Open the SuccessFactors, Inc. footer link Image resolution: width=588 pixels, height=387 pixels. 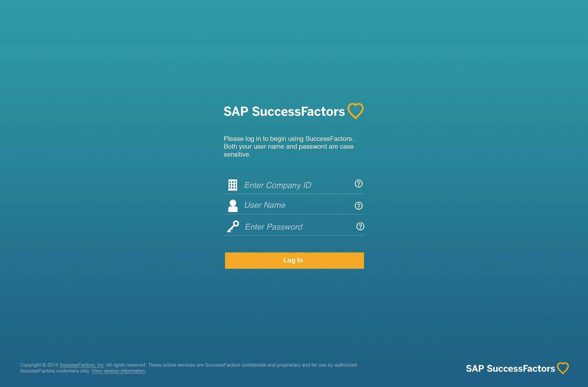click(x=82, y=365)
